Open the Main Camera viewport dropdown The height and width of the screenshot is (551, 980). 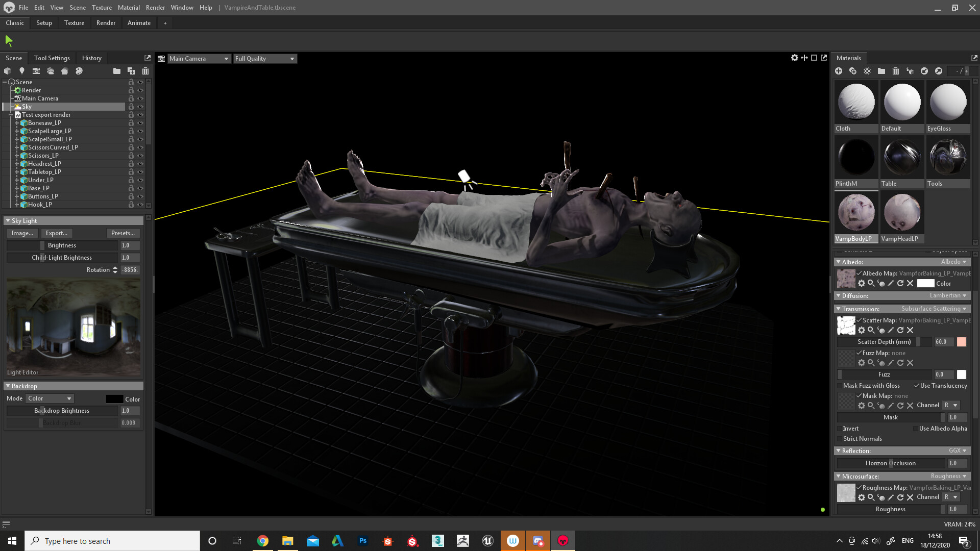tap(199, 58)
